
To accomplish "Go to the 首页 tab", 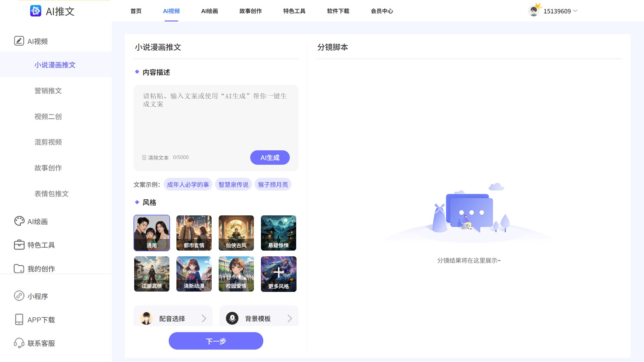I will pos(136,11).
